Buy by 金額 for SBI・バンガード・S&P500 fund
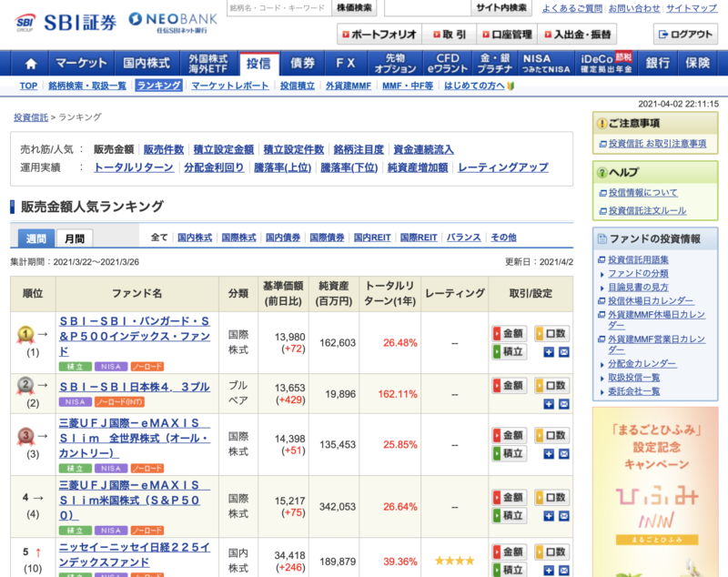Screen dimensions: 728x577 510,333
